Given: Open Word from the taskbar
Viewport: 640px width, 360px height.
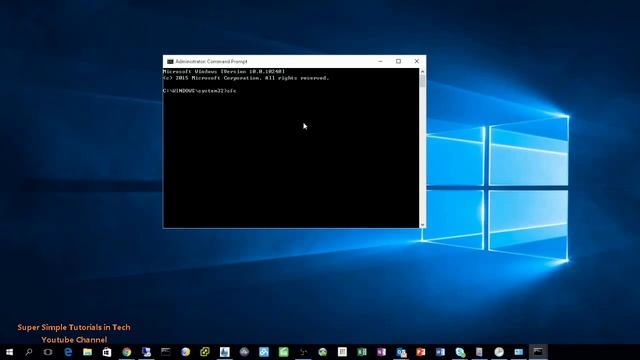Looking at the screenshot, I should coord(440,352).
